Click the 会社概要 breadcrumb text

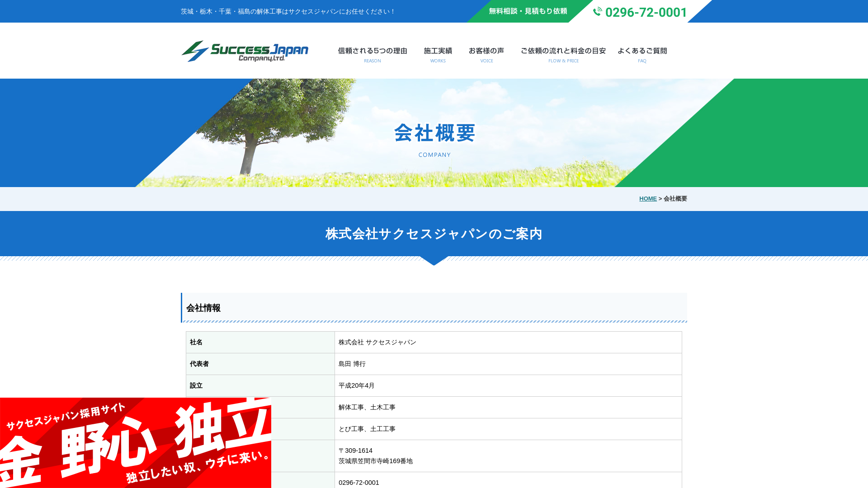675,199
